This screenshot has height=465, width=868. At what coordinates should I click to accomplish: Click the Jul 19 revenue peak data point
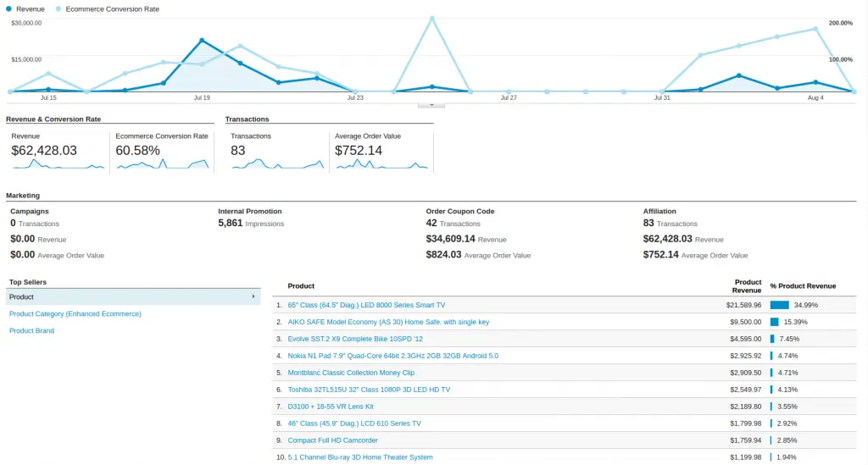click(x=202, y=41)
